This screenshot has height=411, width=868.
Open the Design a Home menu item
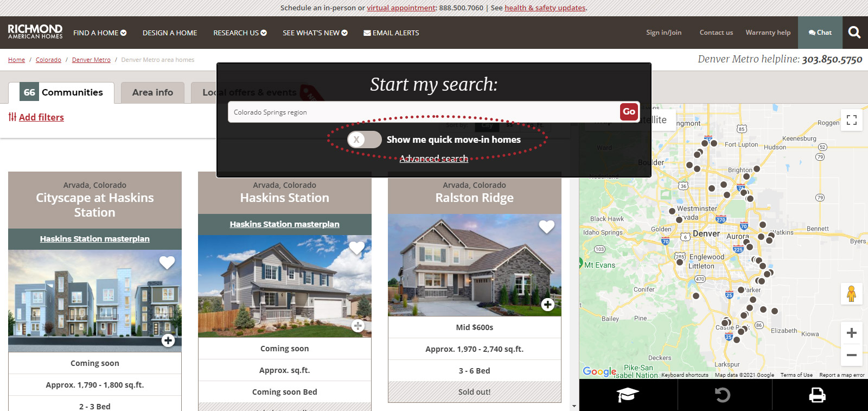click(x=170, y=33)
